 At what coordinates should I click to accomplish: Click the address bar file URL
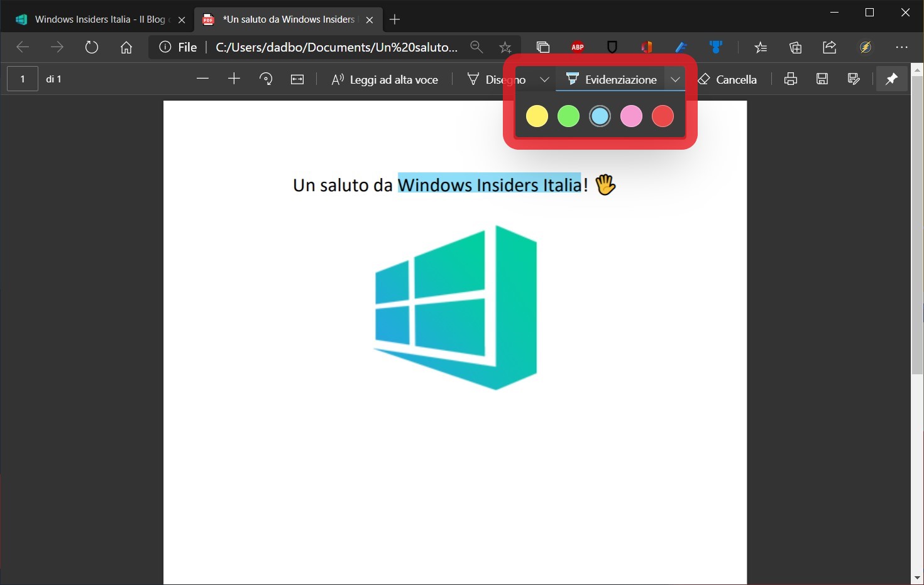pyautogui.click(x=337, y=47)
